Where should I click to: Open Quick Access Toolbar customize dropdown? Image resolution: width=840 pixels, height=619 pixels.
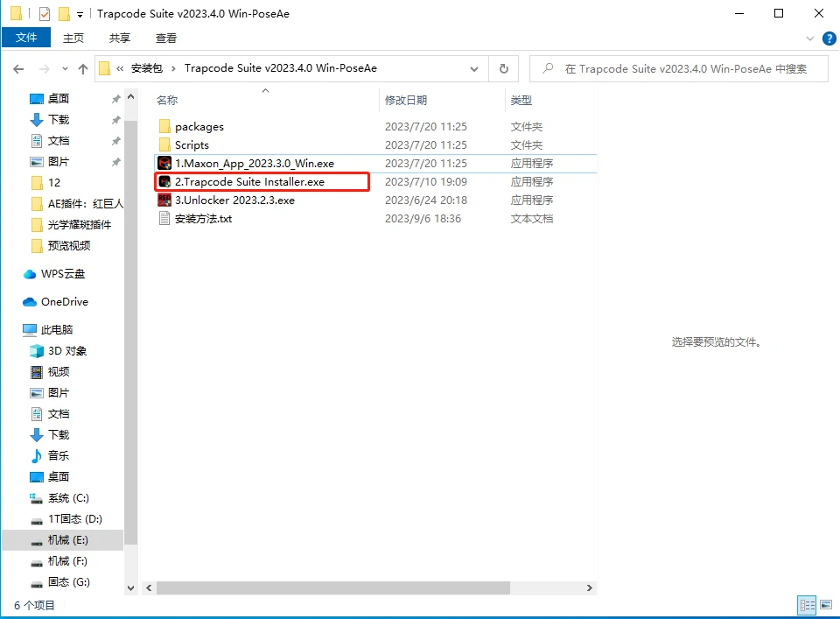[80, 15]
